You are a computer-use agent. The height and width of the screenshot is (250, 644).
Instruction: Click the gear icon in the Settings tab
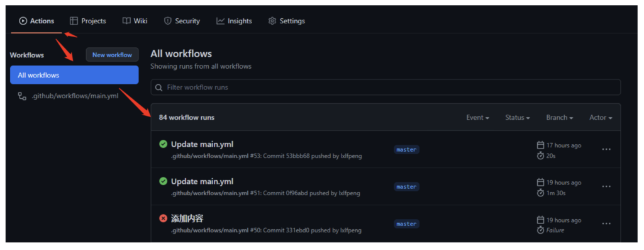coord(272,21)
